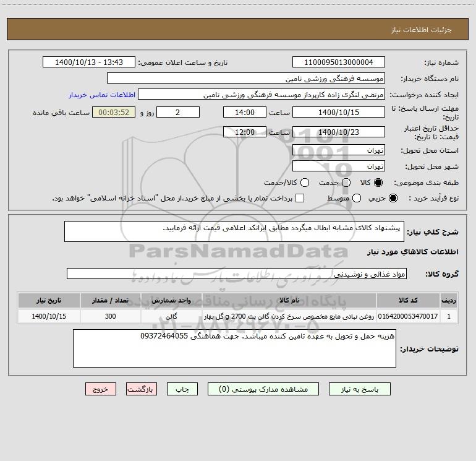Screen dimensions: 476x461
Task: Click the buyer organization name field
Action: (x=246, y=78)
